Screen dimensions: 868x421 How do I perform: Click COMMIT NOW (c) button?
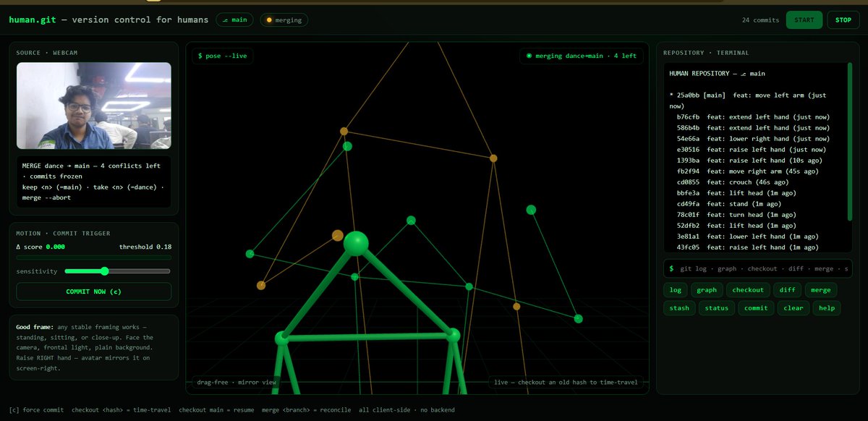coord(93,292)
